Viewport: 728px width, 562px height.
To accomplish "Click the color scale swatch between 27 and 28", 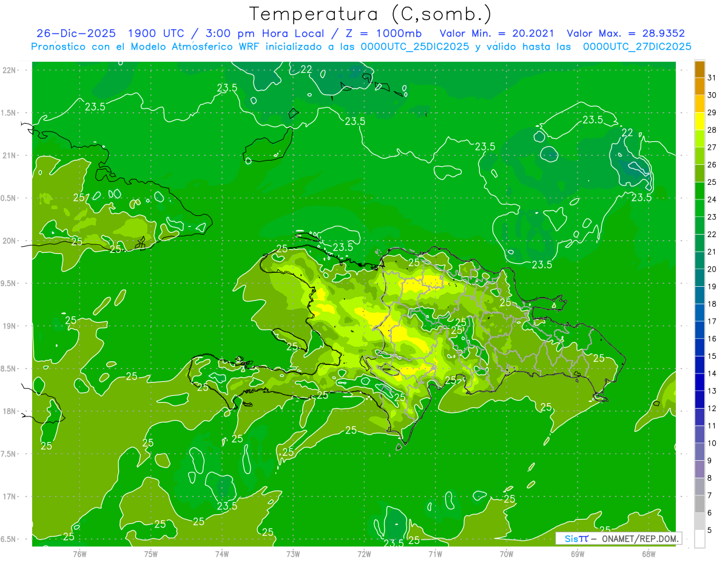I will (x=699, y=138).
